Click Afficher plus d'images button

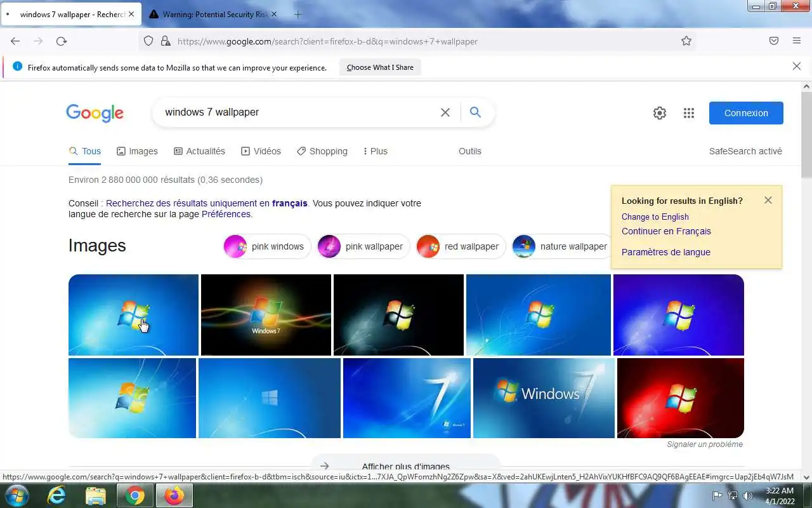405,466
